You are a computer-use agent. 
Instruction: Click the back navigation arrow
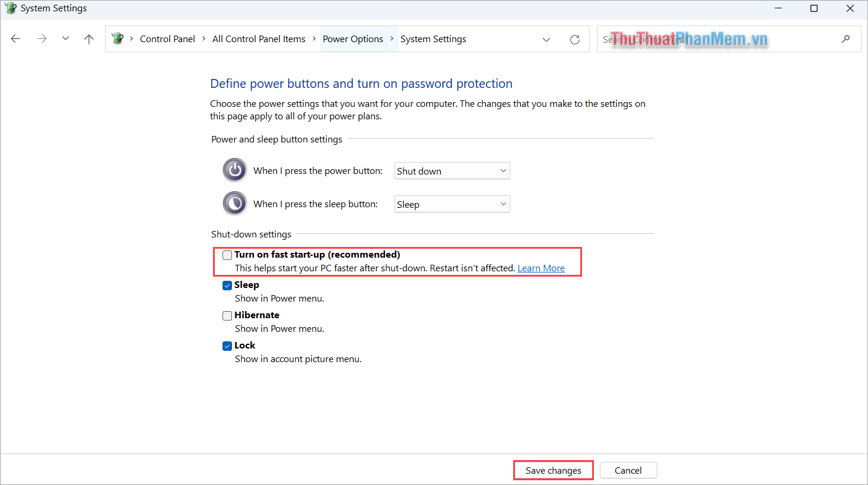click(x=15, y=39)
